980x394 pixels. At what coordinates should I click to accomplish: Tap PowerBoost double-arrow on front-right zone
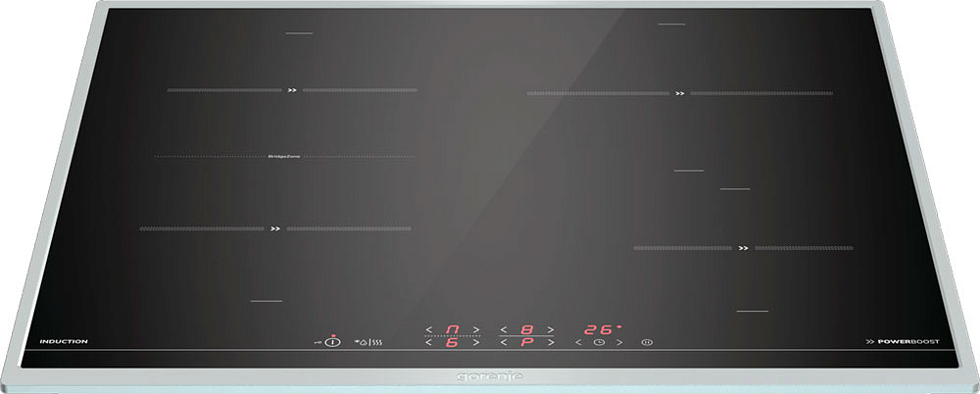743,248
